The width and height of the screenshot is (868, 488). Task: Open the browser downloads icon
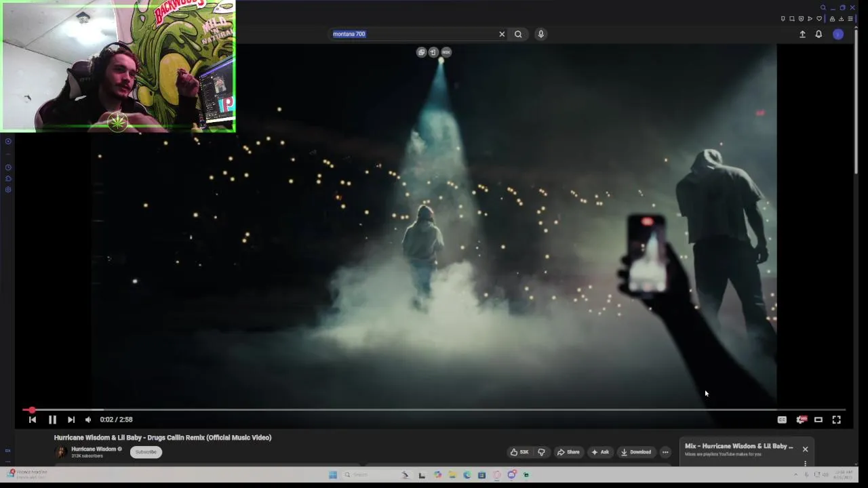point(841,19)
